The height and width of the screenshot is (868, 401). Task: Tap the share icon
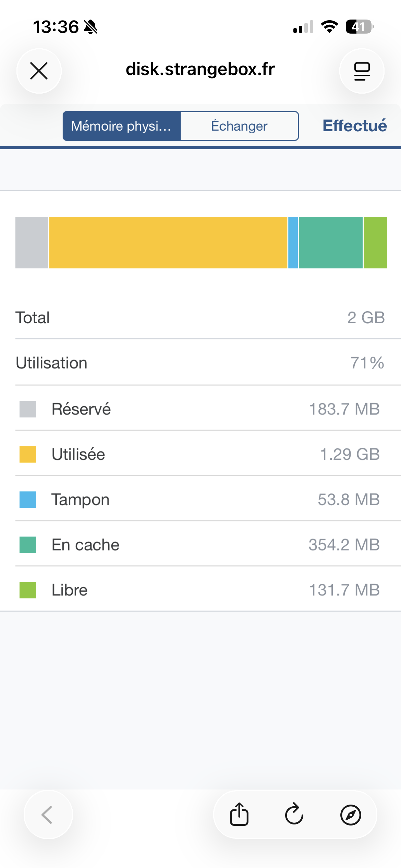coord(239,814)
